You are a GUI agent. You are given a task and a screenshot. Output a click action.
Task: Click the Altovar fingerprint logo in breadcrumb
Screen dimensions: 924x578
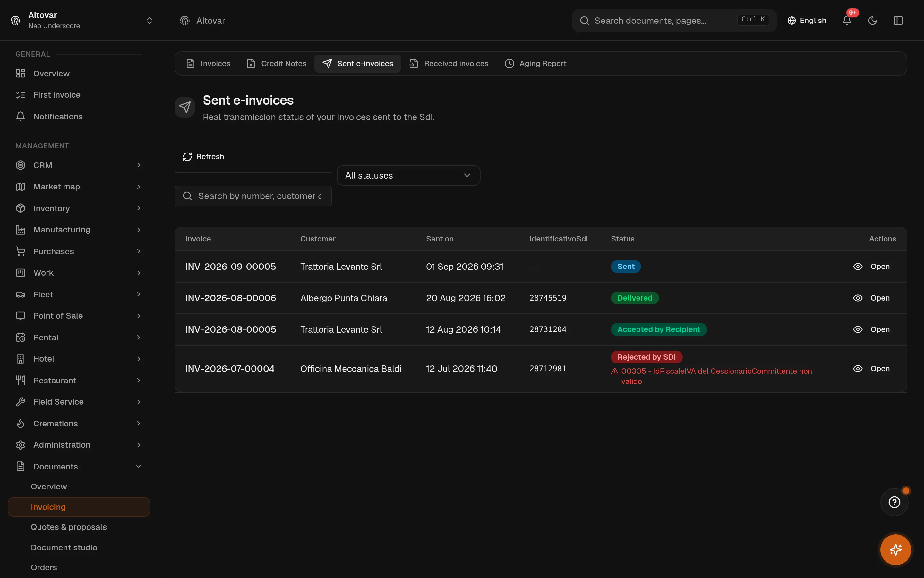tap(185, 21)
